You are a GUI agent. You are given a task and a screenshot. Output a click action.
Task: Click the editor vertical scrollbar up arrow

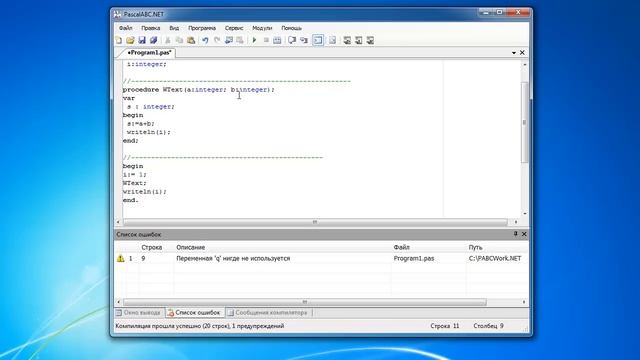click(x=525, y=65)
